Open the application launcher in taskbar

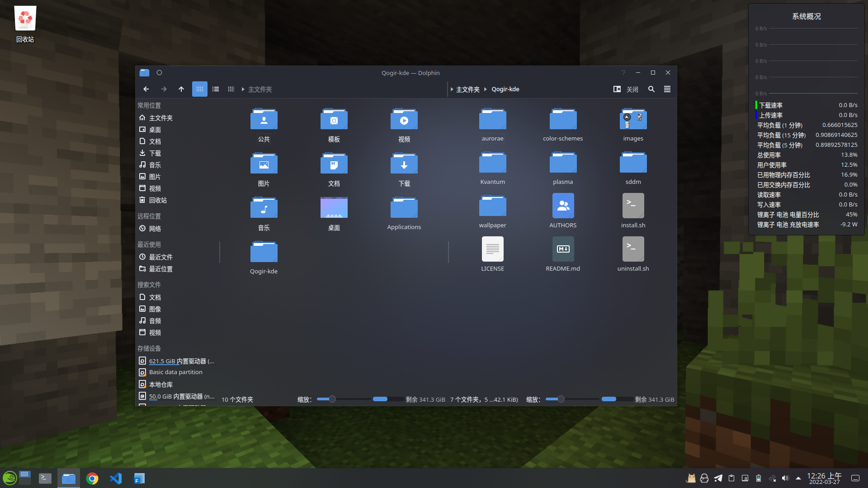click(10, 478)
